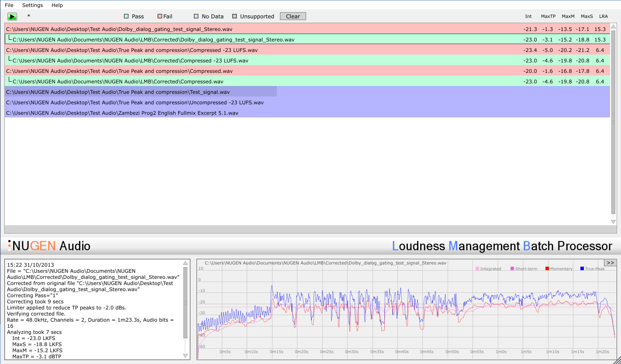Toggle the No Data filter checkbox
Screen dimensions: 621x364
196,16
